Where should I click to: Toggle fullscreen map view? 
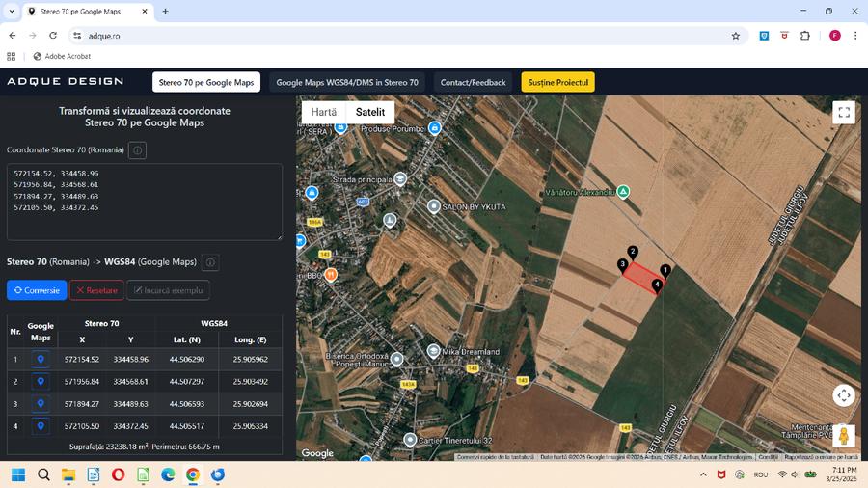pos(844,113)
